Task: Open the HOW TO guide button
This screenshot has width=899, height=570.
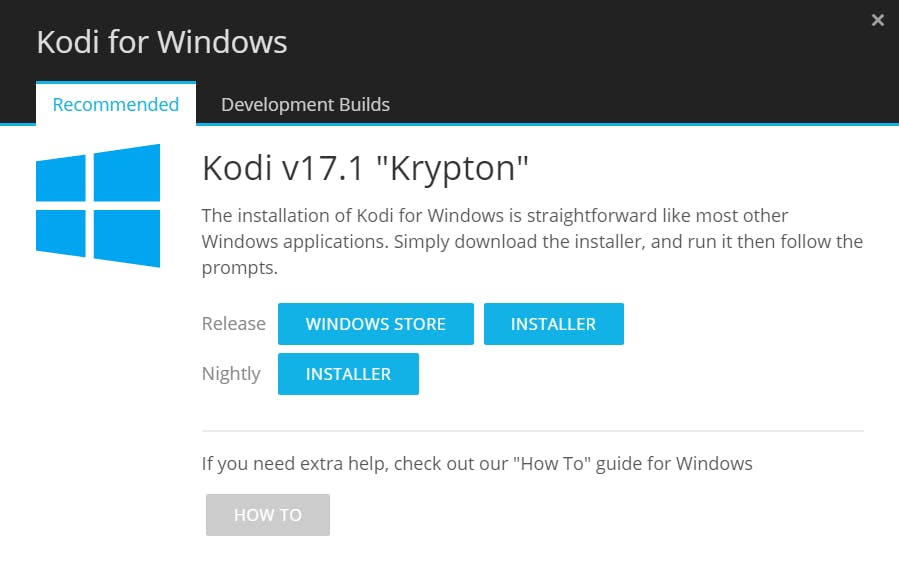Action: tap(268, 515)
